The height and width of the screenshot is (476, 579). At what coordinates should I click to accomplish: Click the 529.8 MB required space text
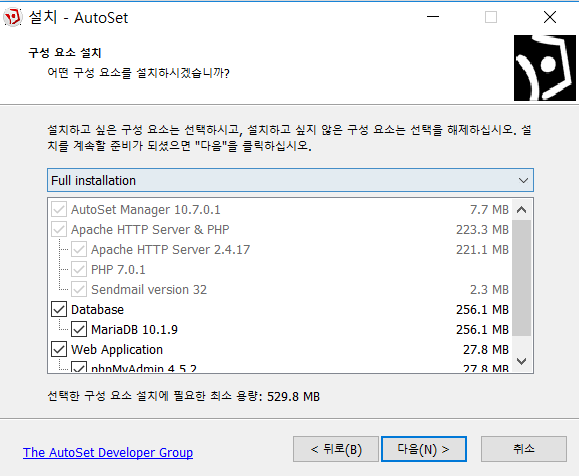(x=293, y=396)
